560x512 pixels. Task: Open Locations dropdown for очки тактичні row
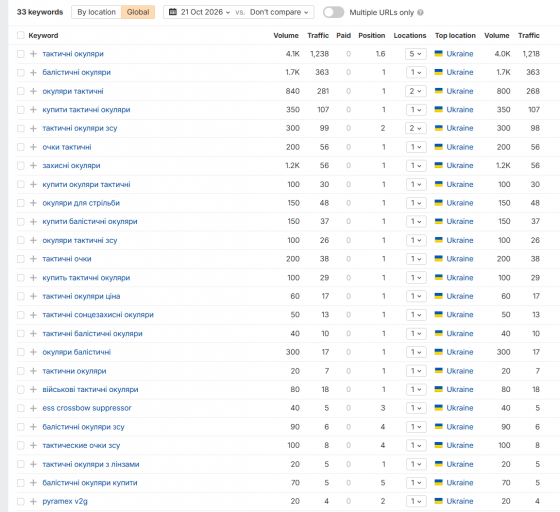click(x=416, y=147)
